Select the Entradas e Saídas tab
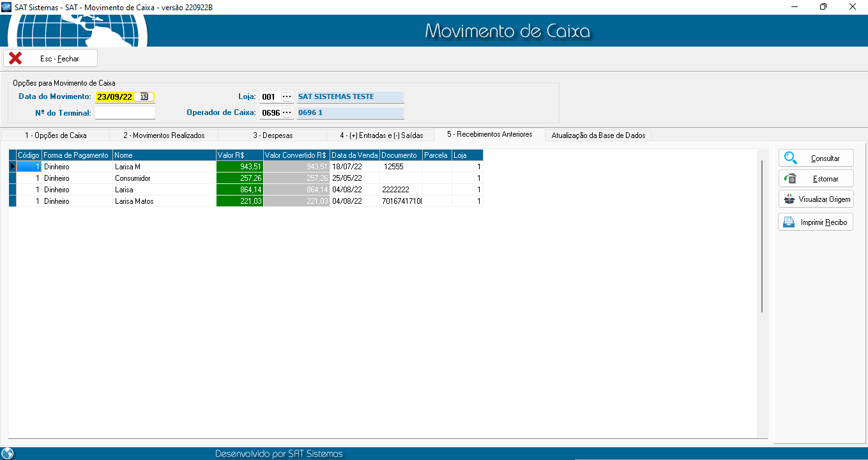868x460 pixels. tap(381, 135)
